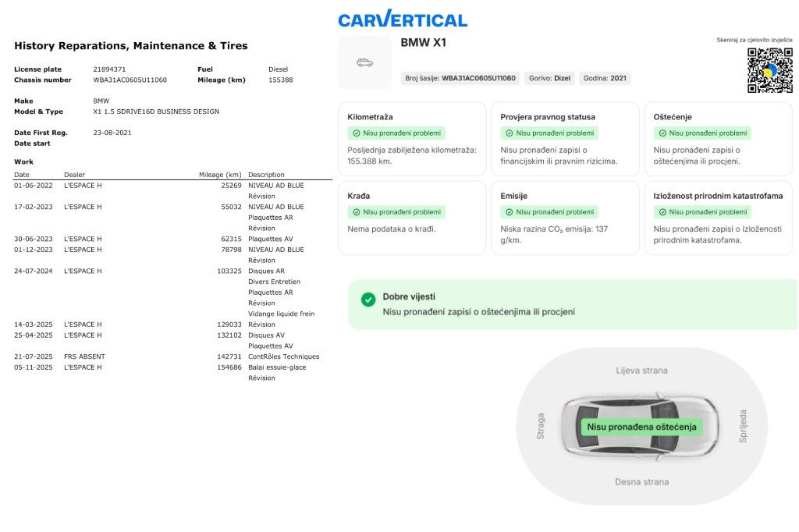
Task: Click the Mileage (km) column header
Action: click(x=220, y=175)
